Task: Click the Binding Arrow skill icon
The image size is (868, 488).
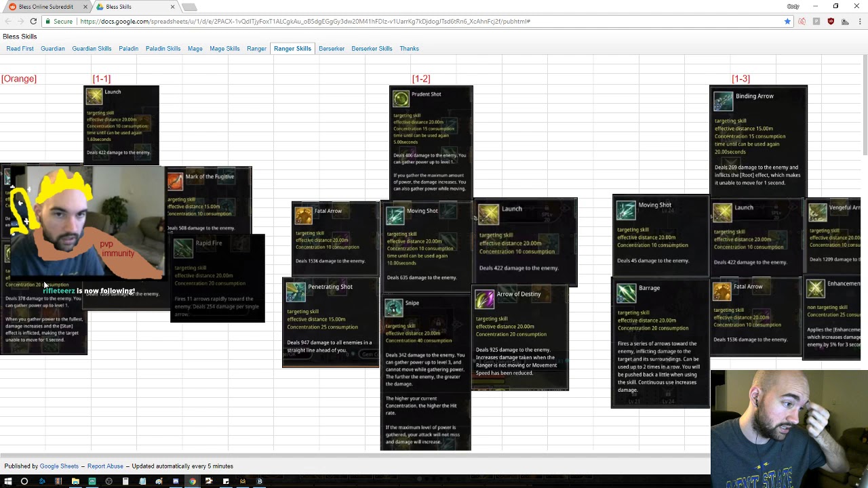Action: tap(724, 101)
